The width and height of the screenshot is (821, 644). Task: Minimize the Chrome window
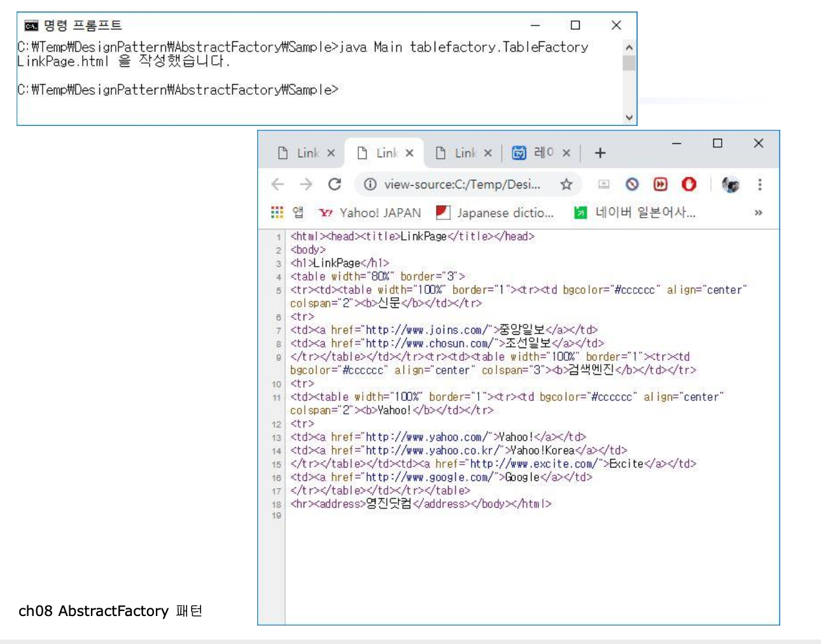pos(677,144)
